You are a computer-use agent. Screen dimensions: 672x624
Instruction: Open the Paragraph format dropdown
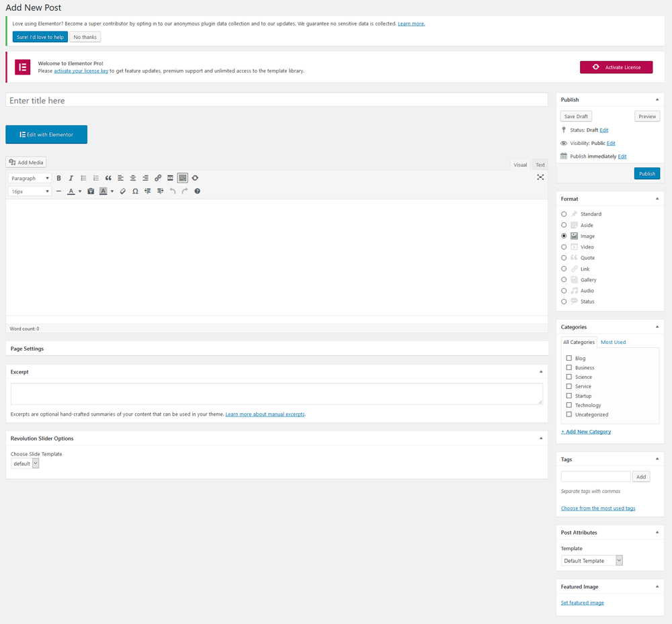[x=30, y=178]
